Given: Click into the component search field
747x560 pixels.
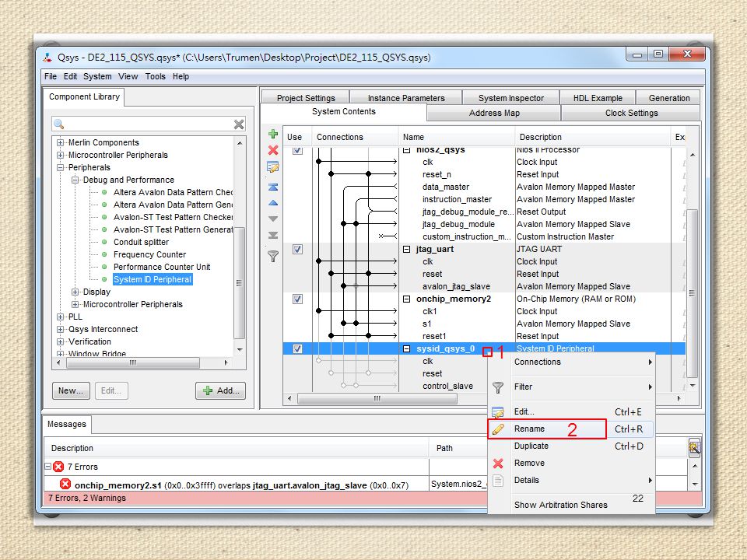Looking at the screenshot, I should coord(149,124).
